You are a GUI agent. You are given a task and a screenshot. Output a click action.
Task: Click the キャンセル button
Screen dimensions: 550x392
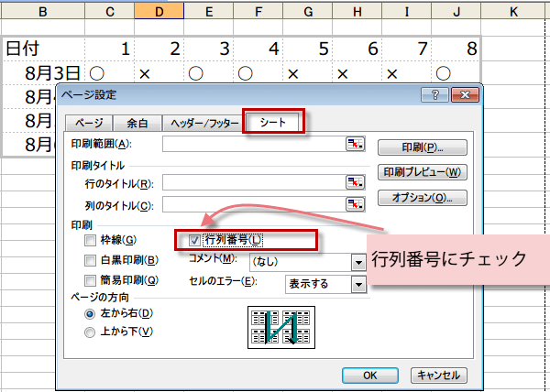click(438, 376)
